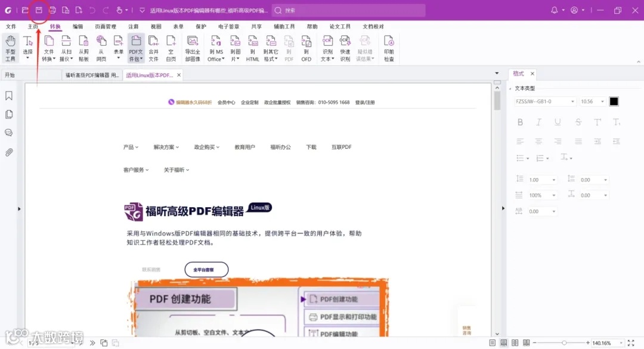Click the 企业定制 link in the page

pyautogui.click(x=250, y=102)
